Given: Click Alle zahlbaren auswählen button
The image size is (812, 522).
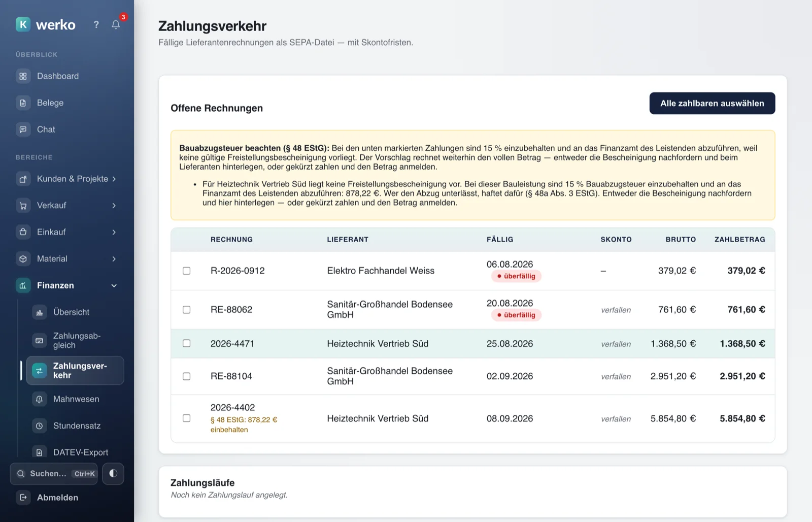Looking at the screenshot, I should click(712, 103).
